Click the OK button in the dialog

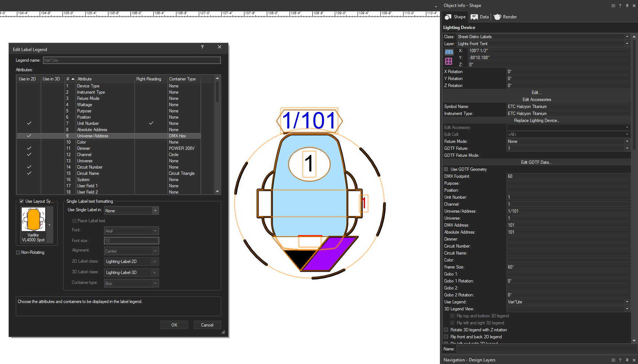(x=174, y=325)
